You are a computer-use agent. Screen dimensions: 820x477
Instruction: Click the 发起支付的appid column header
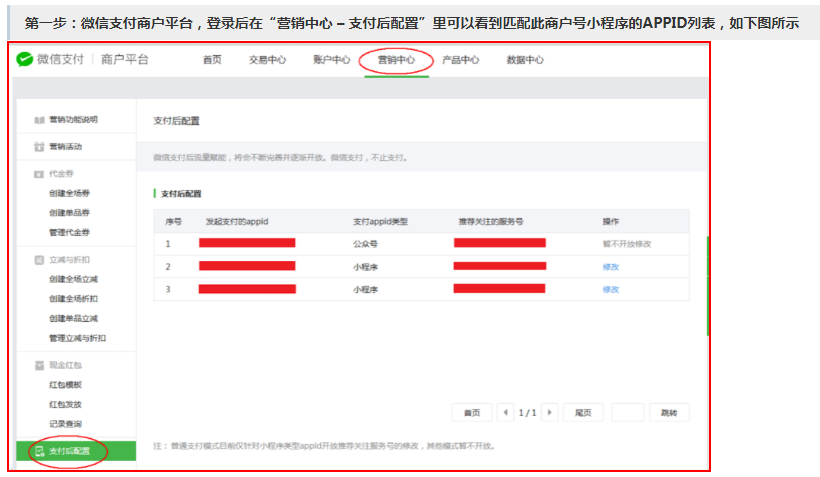[x=237, y=222]
